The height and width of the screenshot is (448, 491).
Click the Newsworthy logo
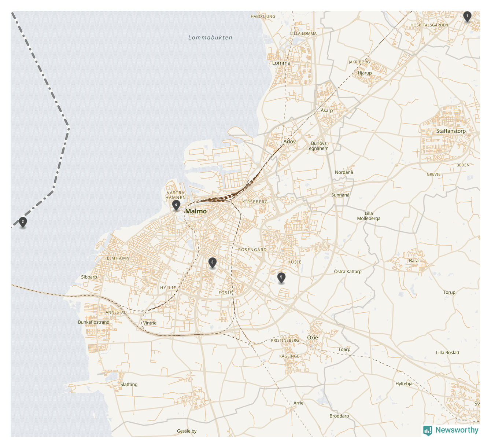tap(451, 430)
